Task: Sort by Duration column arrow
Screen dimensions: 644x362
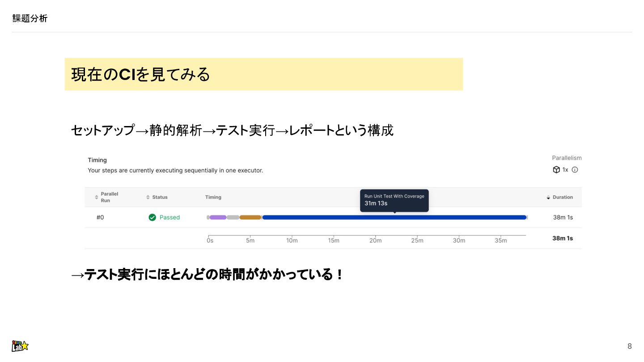Action: pos(549,197)
